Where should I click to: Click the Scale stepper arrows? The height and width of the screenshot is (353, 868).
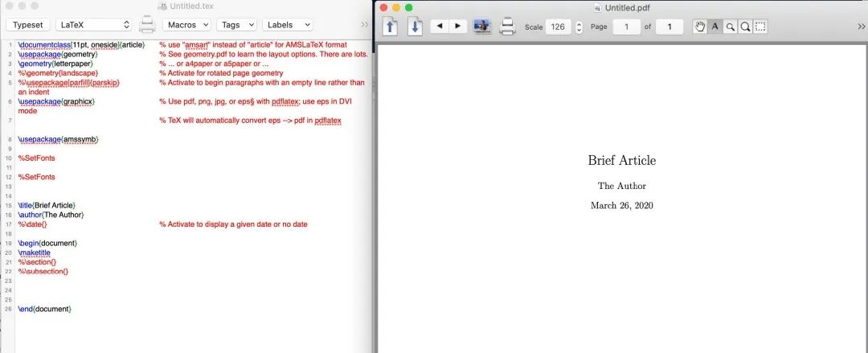click(579, 27)
